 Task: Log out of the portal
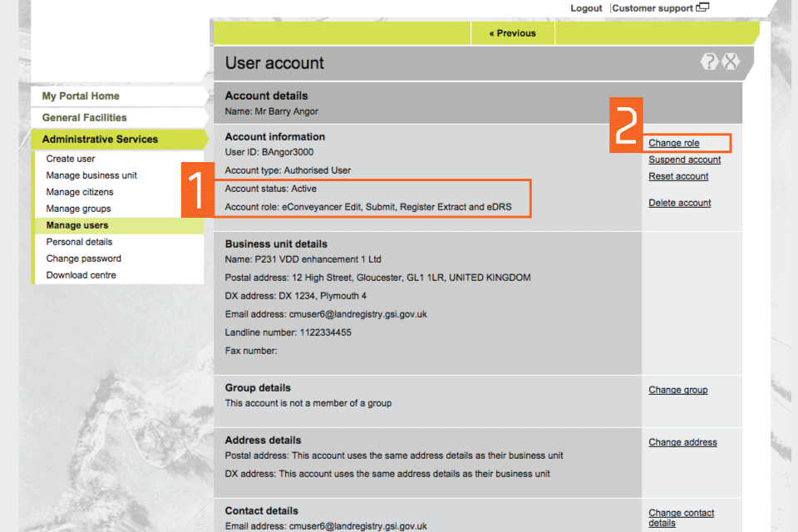tap(586, 8)
